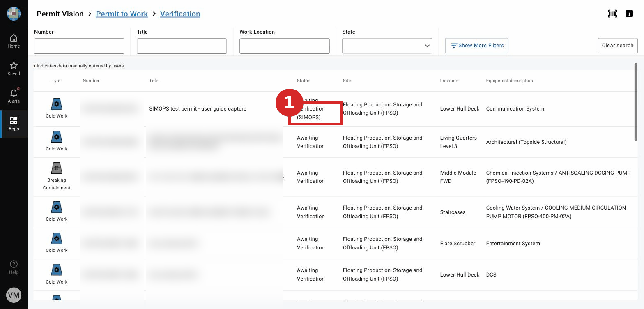Click the barcode scanner icon
Viewport: 644px width, 309px height.
click(612, 14)
